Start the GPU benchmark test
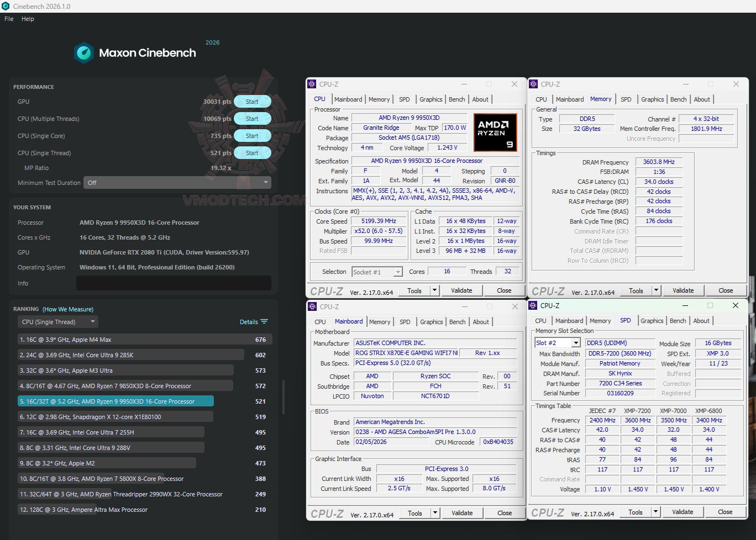Image resolution: width=756 pixels, height=540 pixels. click(x=252, y=102)
